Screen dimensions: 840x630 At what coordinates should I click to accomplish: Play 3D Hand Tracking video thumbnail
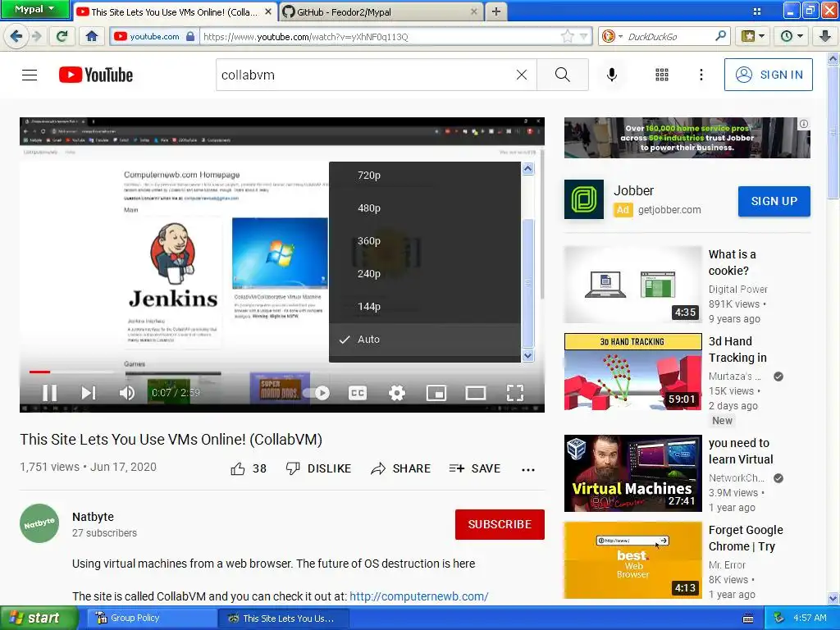(x=632, y=372)
